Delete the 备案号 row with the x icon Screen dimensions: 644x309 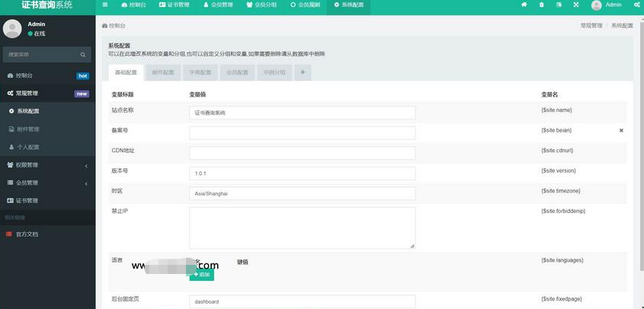coord(621,130)
